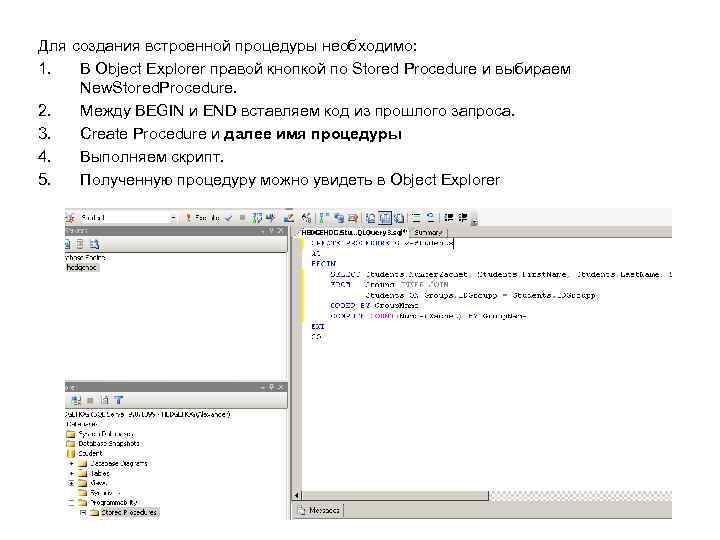This screenshot has width=720, height=540.
Task: Switch to the Summary tab
Action: [428, 232]
